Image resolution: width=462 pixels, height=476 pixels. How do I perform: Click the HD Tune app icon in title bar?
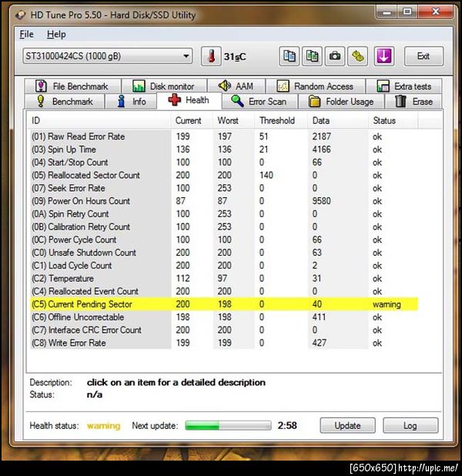21,15
